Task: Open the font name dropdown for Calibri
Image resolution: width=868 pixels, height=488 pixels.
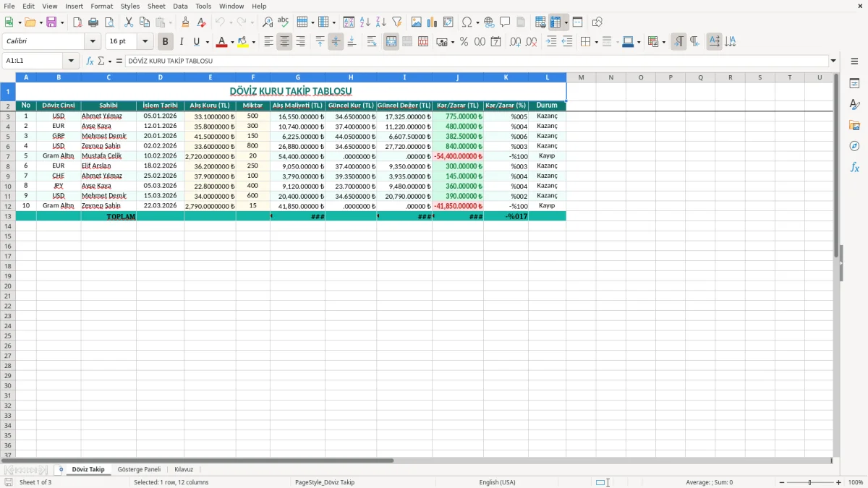Action: [x=93, y=42]
